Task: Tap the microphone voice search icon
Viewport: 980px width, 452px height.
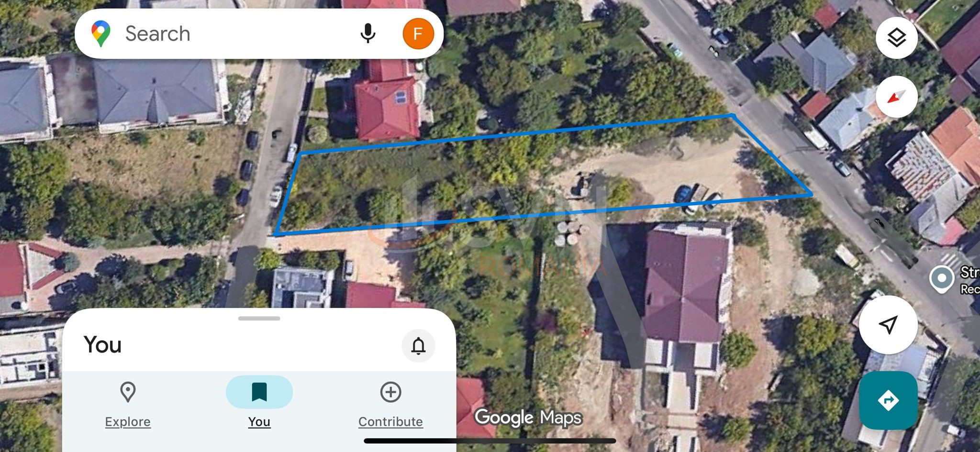Action: [367, 33]
